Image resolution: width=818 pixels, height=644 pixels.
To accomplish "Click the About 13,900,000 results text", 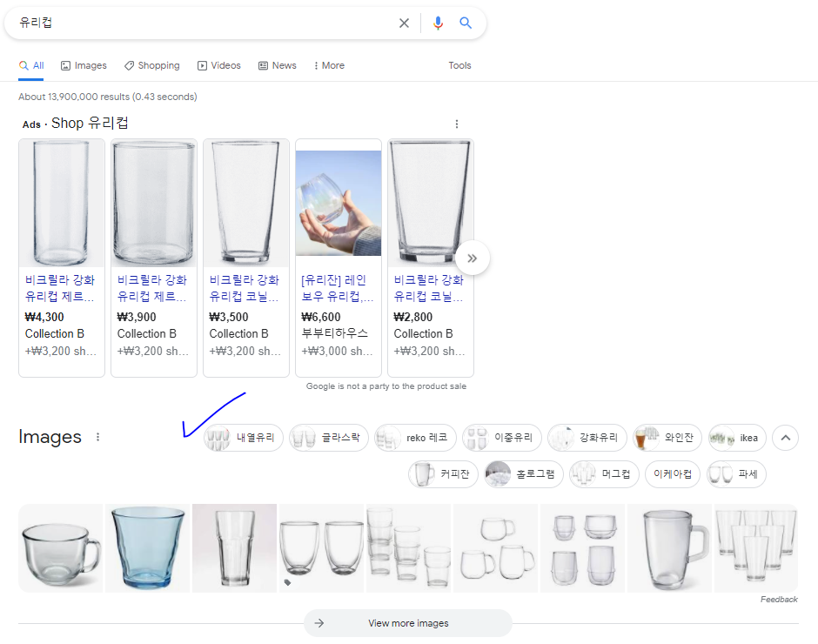I will 107,97.
